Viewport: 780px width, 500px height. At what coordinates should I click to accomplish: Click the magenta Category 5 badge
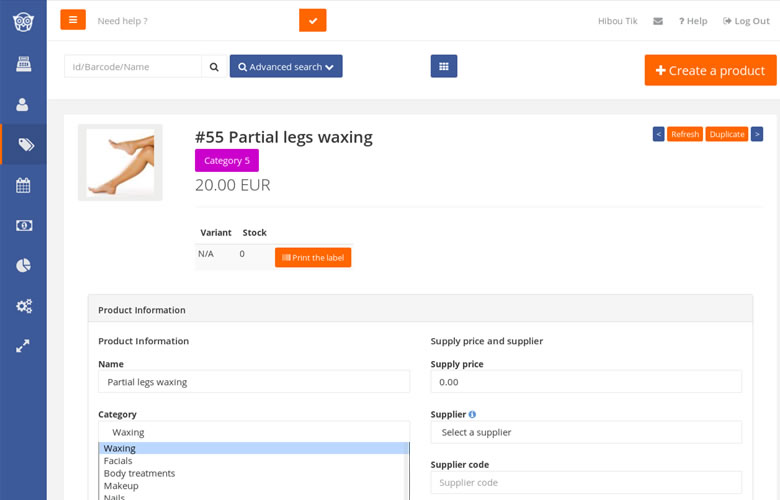coord(227,160)
